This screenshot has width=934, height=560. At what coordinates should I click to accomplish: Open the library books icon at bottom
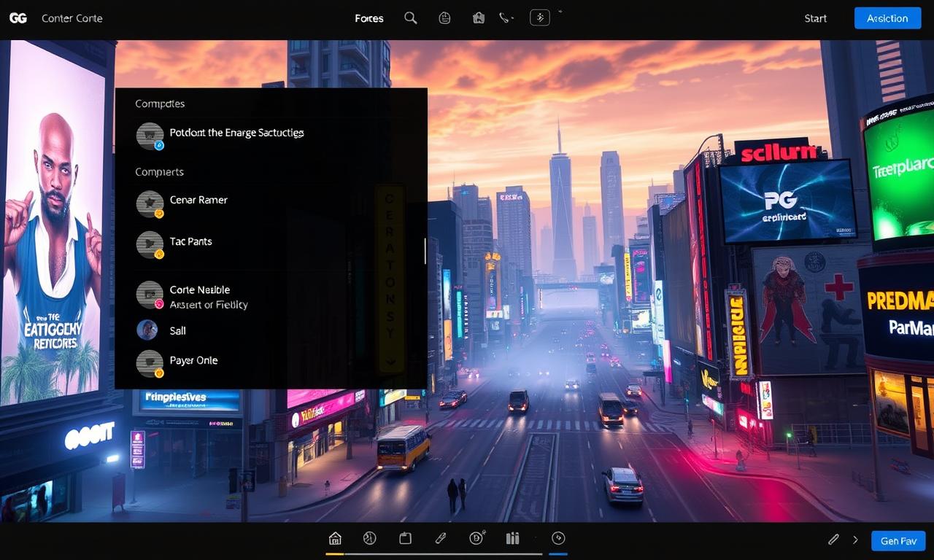(x=512, y=539)
